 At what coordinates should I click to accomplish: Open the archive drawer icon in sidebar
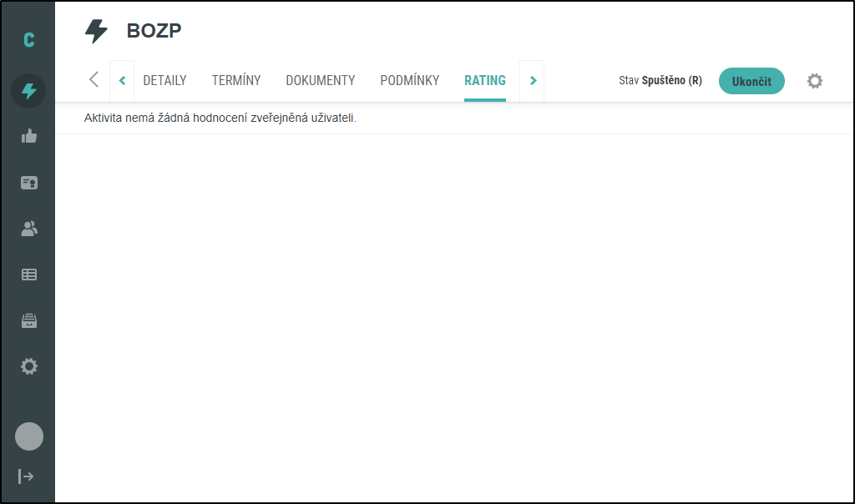click(28, 320)
